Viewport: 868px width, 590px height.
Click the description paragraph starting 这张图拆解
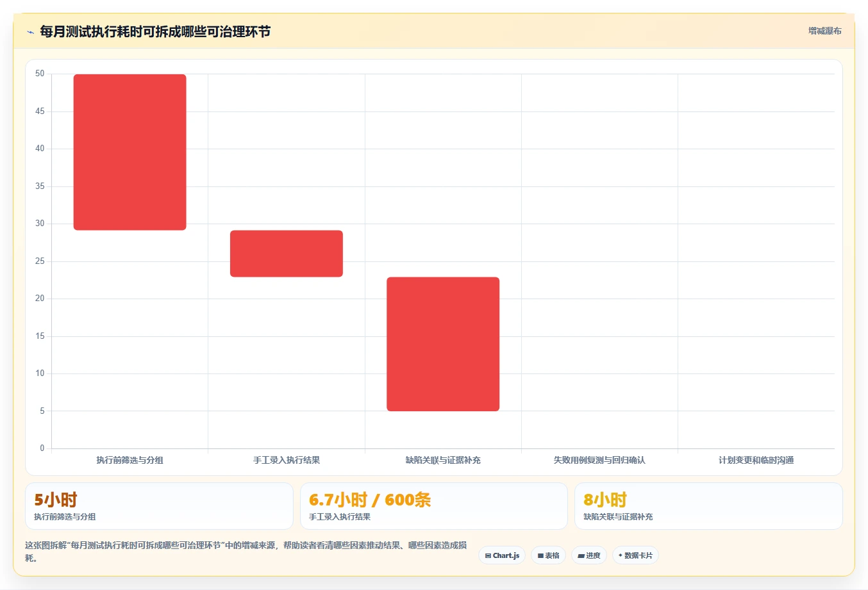point(246,552)
